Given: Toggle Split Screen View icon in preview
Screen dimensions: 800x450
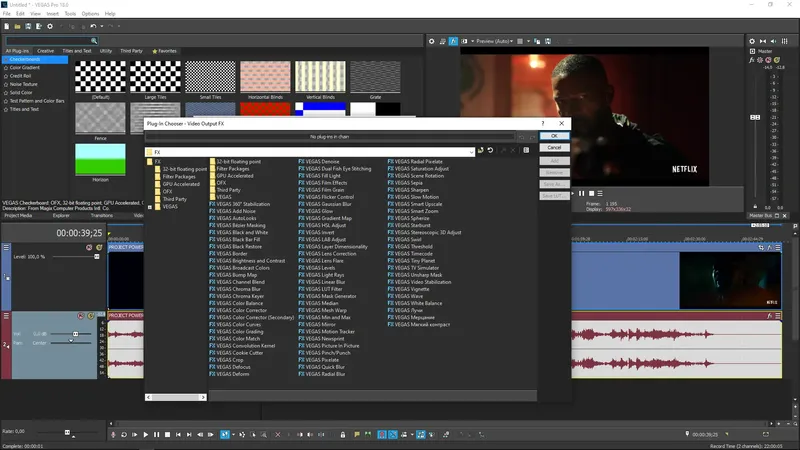Looking at the screenshot, I should (x=464, y=41).
